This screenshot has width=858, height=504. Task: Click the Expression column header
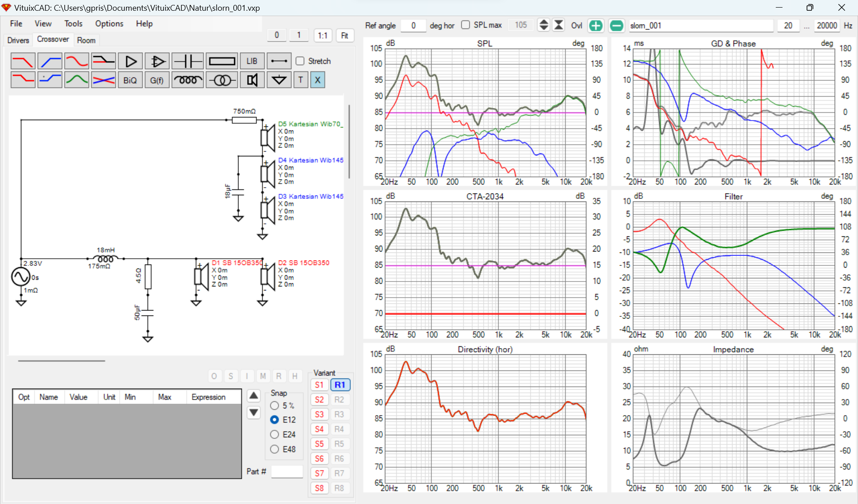click(x=214, y=397)
